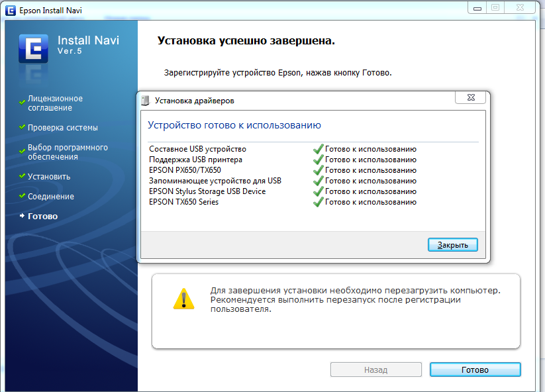Click heading Установка успешно завершена

coord(246,40)
